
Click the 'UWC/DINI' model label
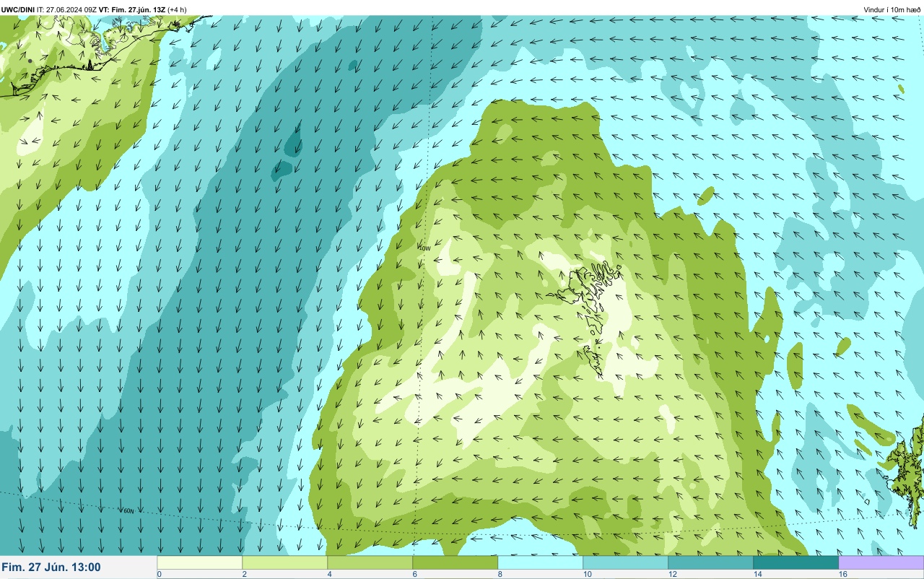[18, 9]
